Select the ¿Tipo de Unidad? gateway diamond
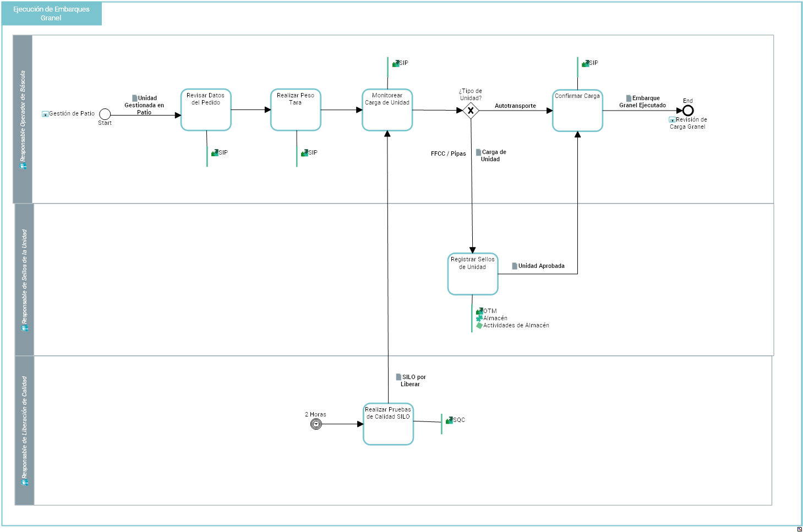 click(471, 111)
